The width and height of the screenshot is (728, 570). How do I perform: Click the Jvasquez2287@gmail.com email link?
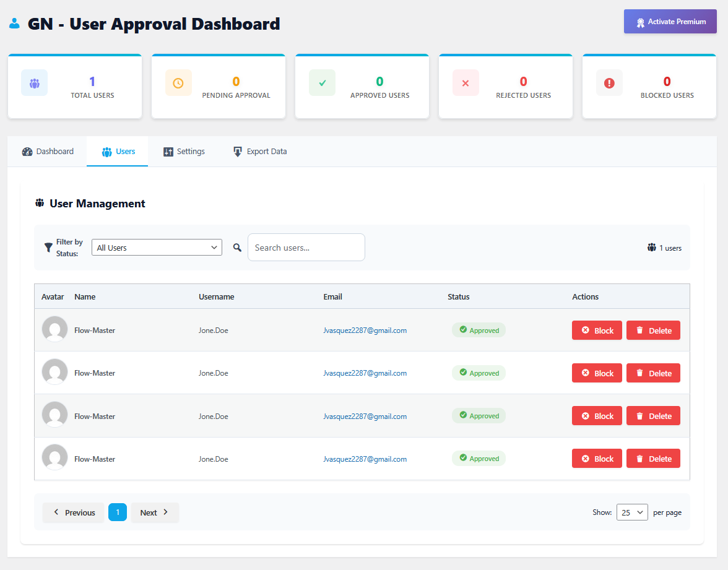[x=365, y=330]
